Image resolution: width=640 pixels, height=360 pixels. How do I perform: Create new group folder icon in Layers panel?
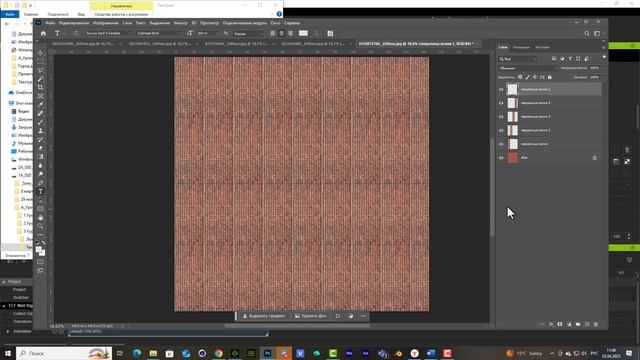click(x=578, y=324)
